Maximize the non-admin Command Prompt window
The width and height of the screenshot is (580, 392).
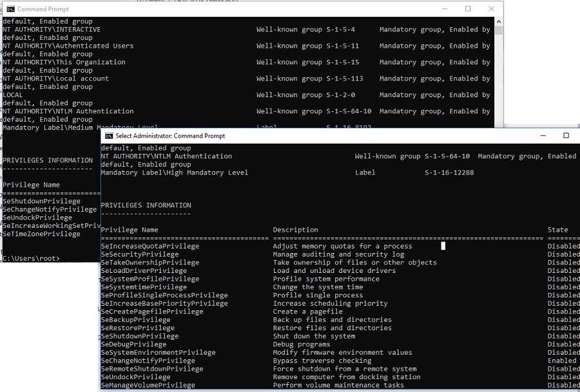[x=468, y=9]
